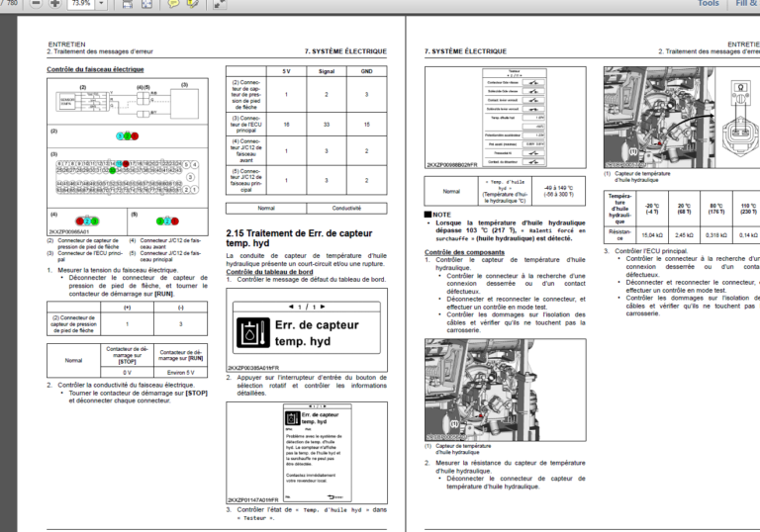Click the 'Signal' column header in table
760x532 pixels.
click(327, 71)
